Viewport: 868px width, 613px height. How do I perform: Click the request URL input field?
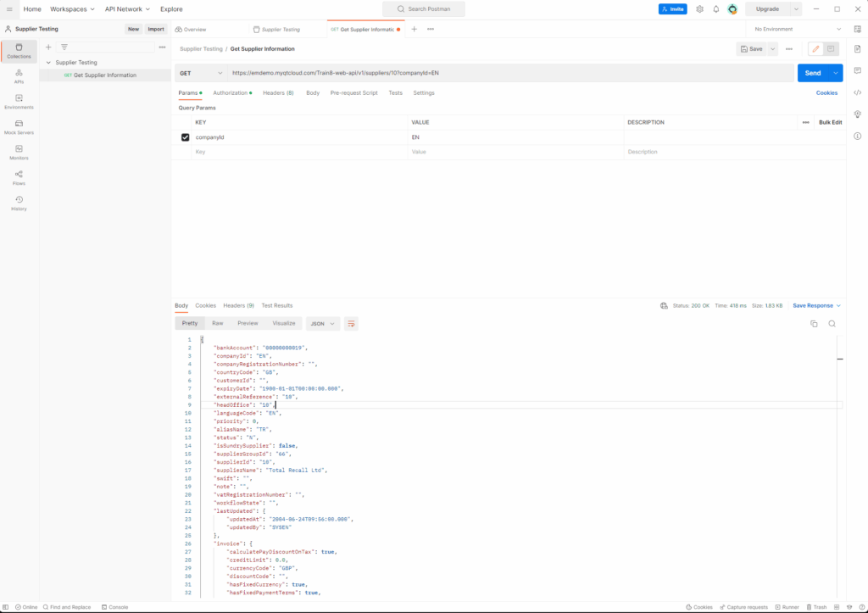click(509, 73)
